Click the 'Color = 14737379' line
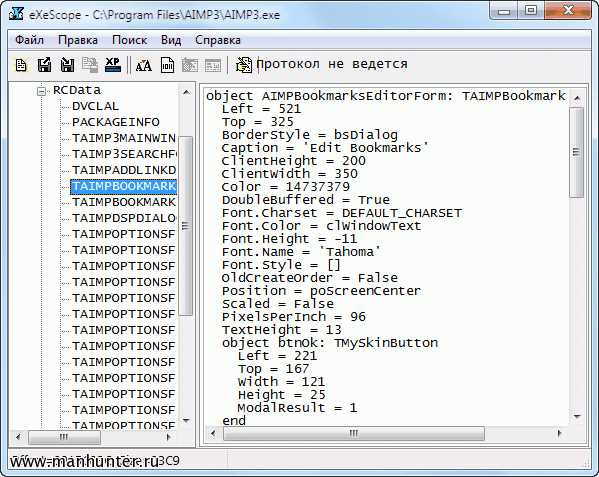The height and width of the screenshot is (477, 599). [x=286, y=187]
